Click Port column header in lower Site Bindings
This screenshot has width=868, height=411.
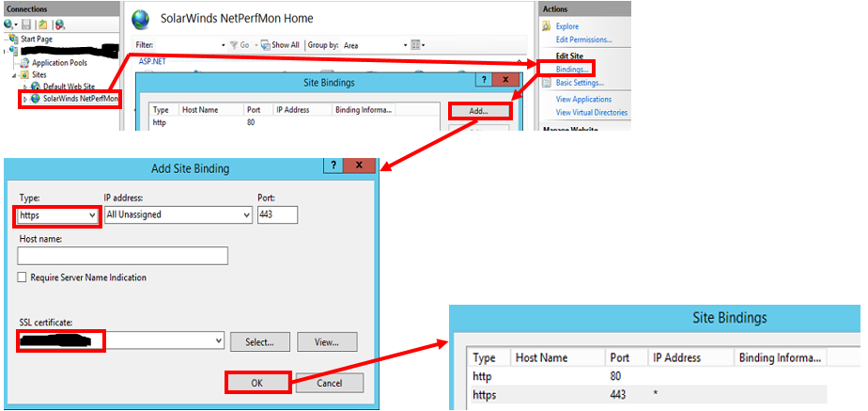(x=626, y=357)
